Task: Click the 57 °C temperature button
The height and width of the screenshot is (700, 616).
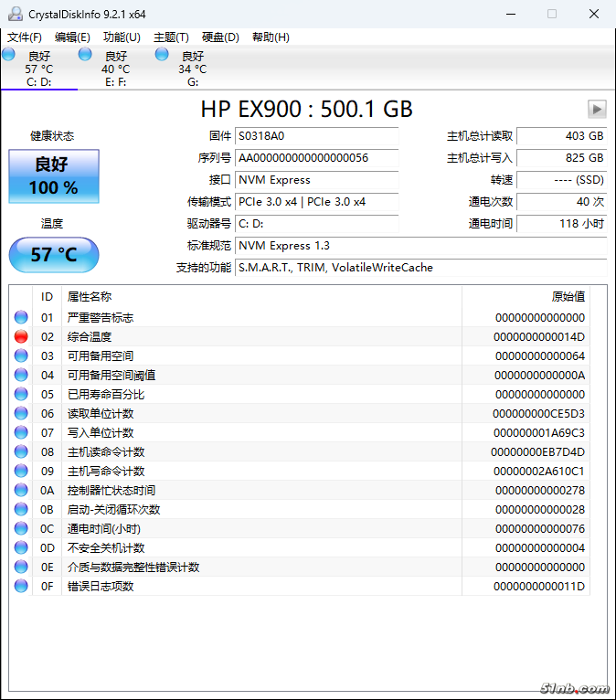Action: click(54, 255)
